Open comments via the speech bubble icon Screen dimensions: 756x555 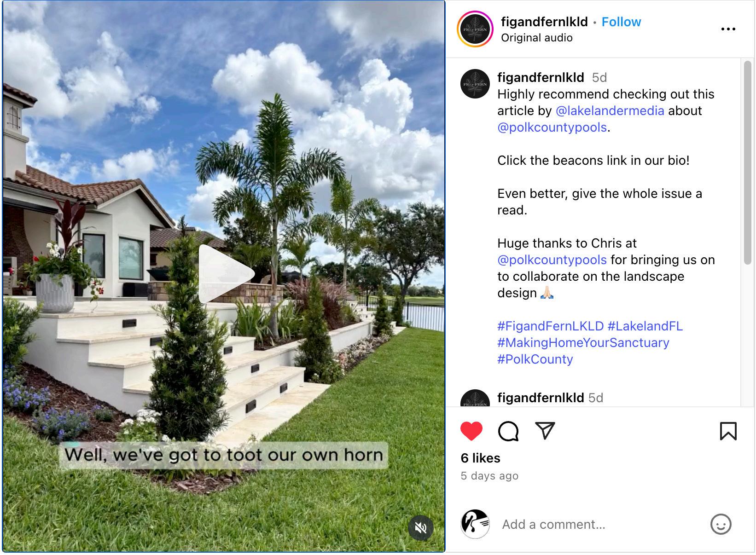(x=508, y=431)
